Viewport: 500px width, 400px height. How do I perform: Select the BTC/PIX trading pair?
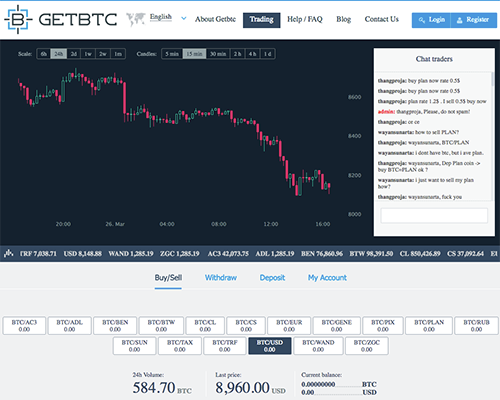point(383,326)
